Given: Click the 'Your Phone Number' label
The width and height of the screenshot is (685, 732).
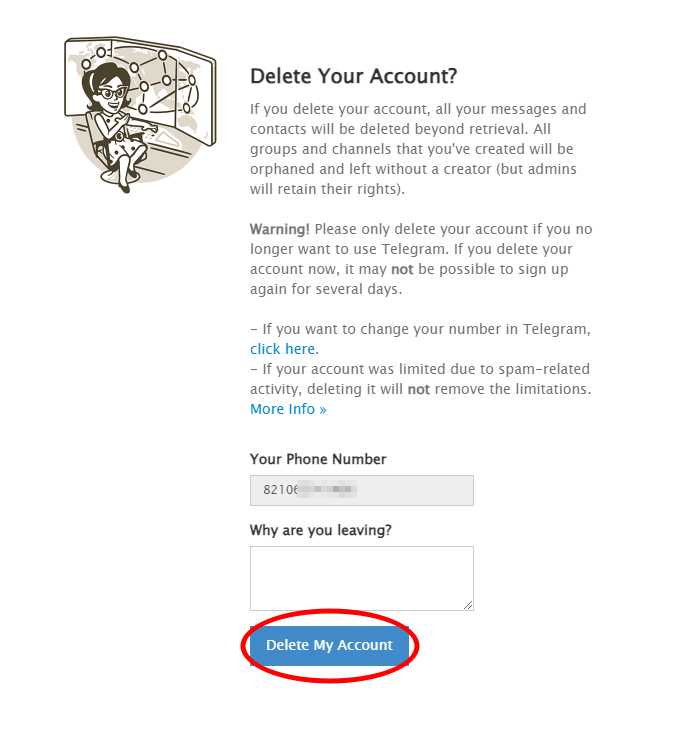Looking at the screenshot, I should [318, 459].
